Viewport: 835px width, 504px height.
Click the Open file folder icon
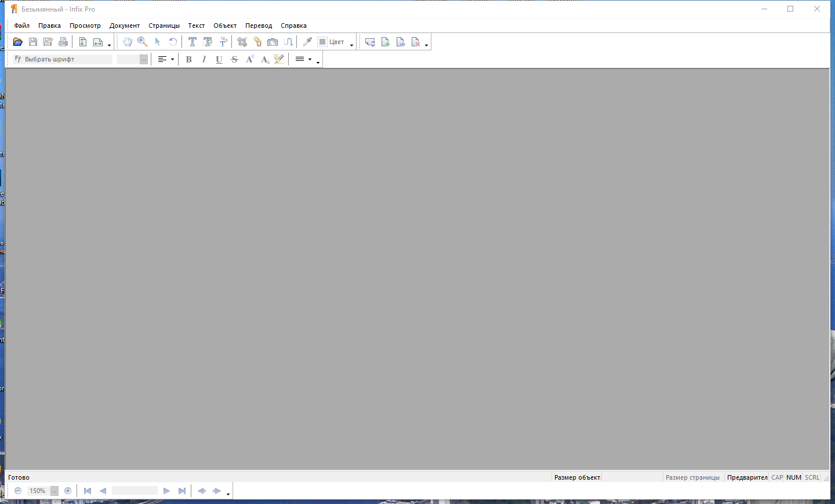point(18,42)
